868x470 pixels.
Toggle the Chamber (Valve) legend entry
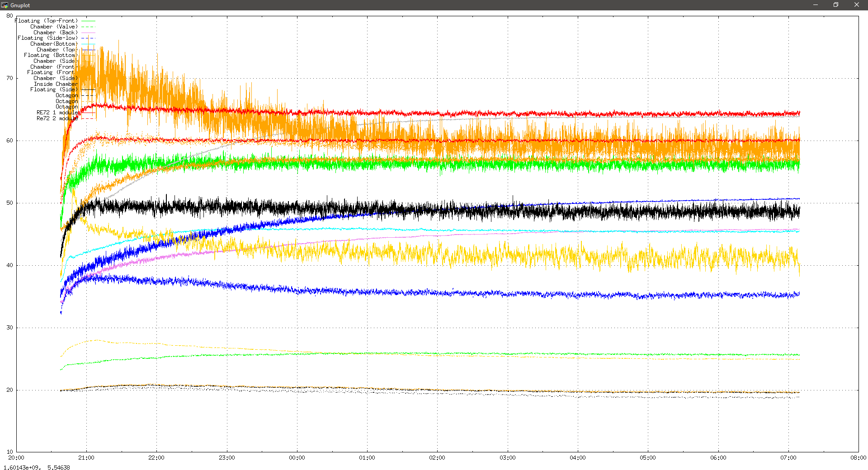click(54, 27)
